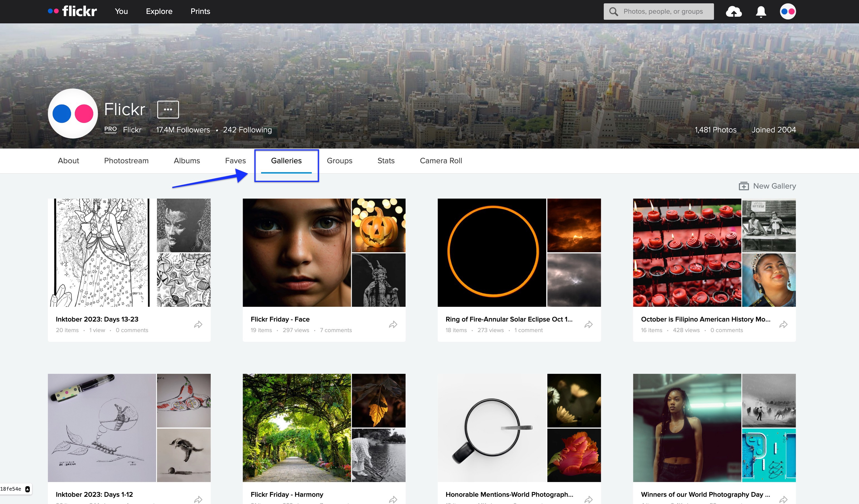This screenshot has height=504, width=859.
Task: Open the more options button beside Flickr name
Action: 168,109
